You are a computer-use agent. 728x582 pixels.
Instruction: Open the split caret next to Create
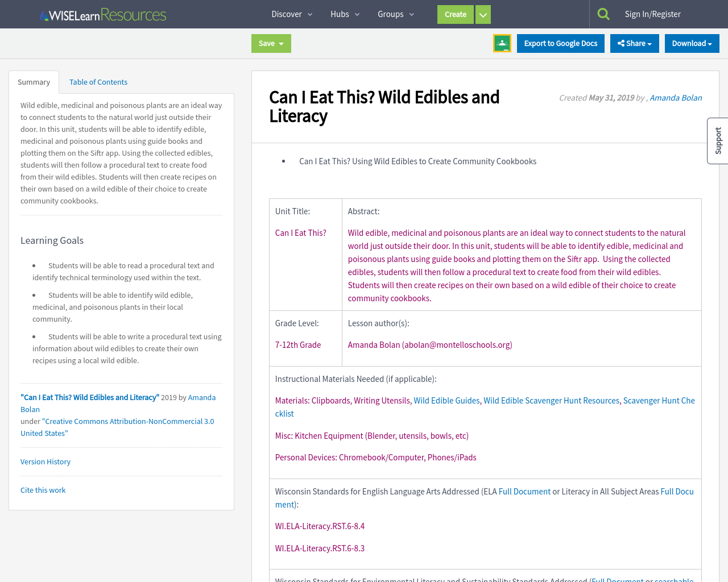click(482, 14)
